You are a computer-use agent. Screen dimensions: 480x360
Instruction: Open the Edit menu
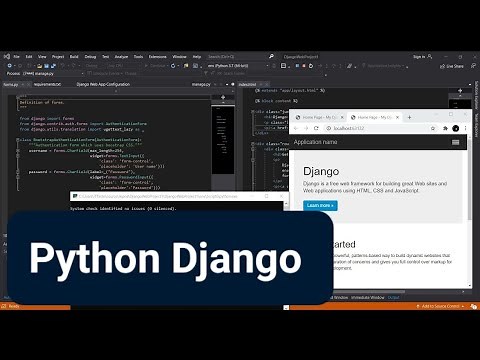tap(29, 57)
